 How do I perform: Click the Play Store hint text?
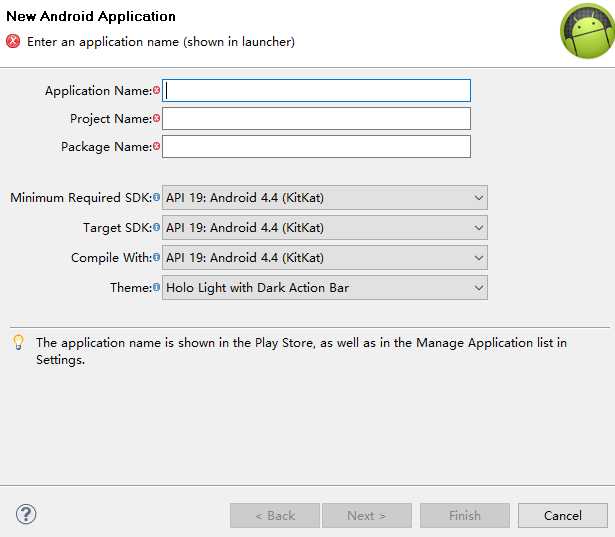301,351
